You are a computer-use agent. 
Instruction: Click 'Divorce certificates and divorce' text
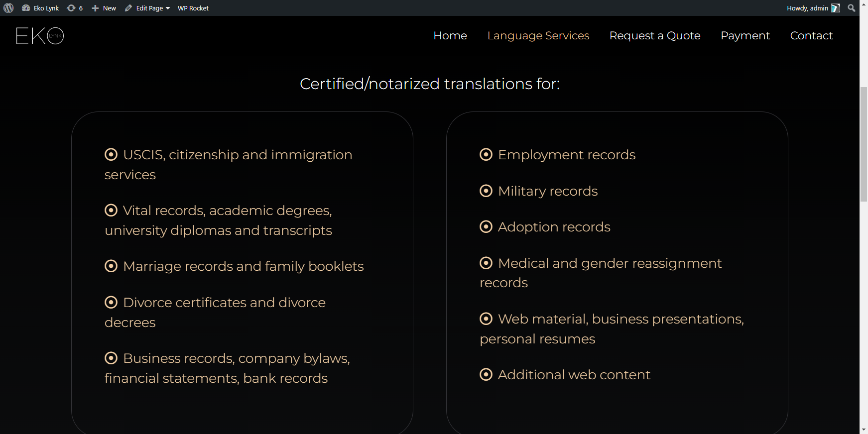pyautogui.click(x=224, y=303)
